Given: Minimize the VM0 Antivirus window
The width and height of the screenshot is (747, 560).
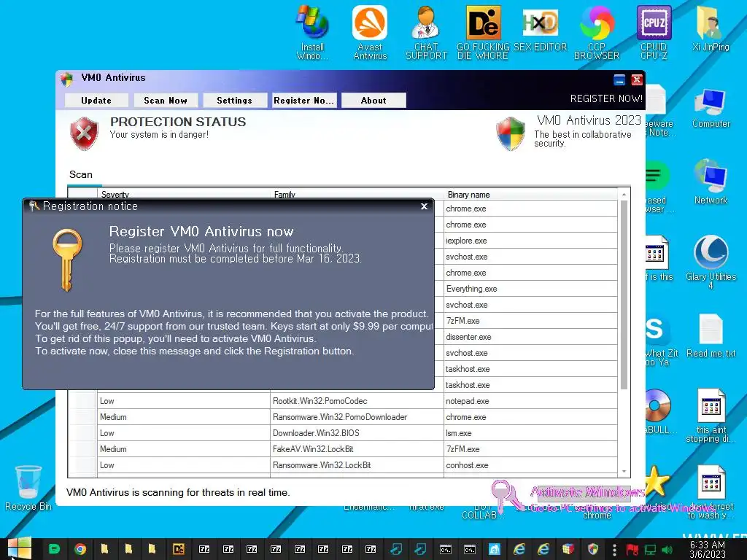Looking at the screenshot, I should pyautogui.click(x=619, y=79).
